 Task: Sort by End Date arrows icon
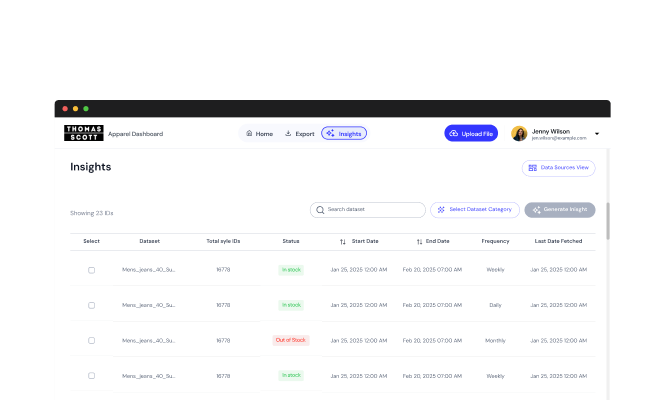click(419, 241)
